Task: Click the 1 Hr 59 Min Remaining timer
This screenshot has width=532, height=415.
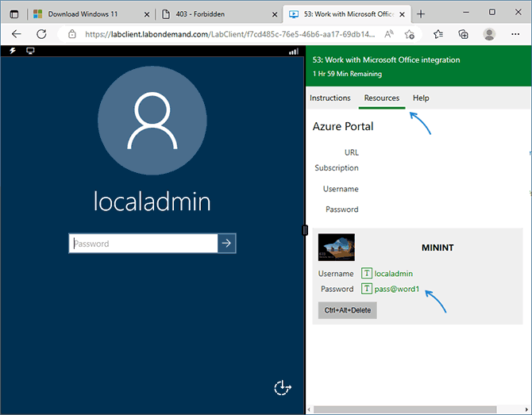Action: [x=347, y=74]
